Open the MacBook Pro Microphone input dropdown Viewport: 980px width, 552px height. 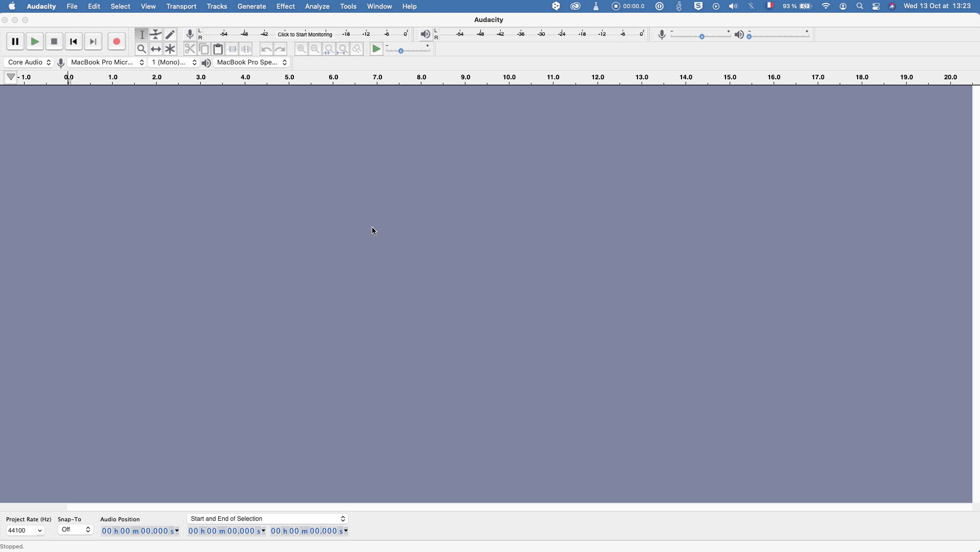(x=107, y=62)
